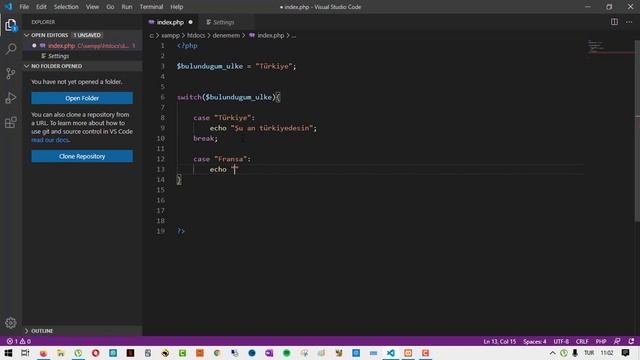Open the Search view in activity bar

11,49
